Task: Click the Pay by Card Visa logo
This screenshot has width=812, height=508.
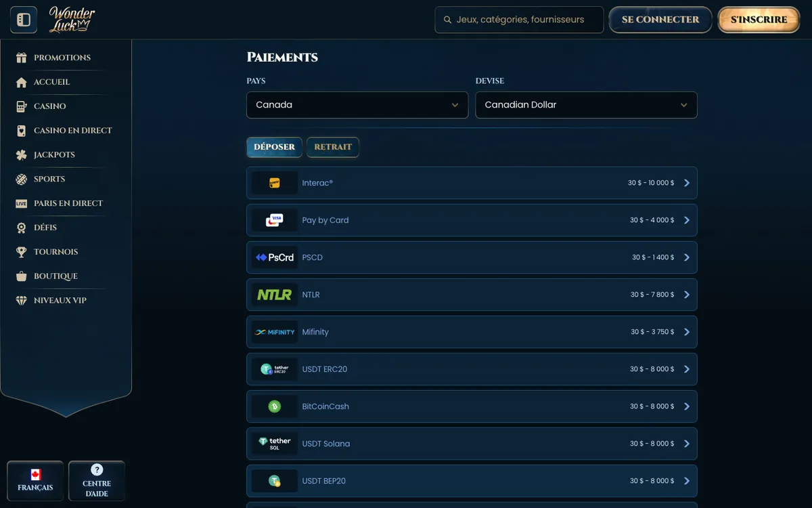Action: (x=275, y=220)
